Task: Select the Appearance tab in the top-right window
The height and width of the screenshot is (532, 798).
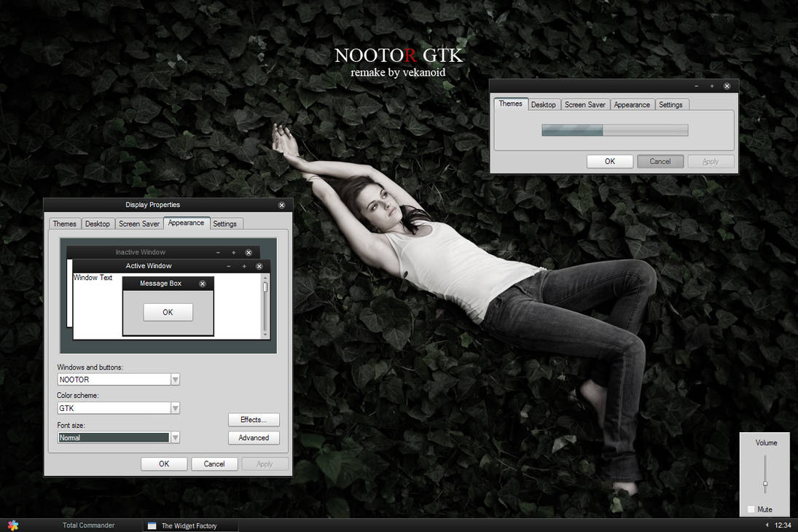Action: [x=632, y=104]
